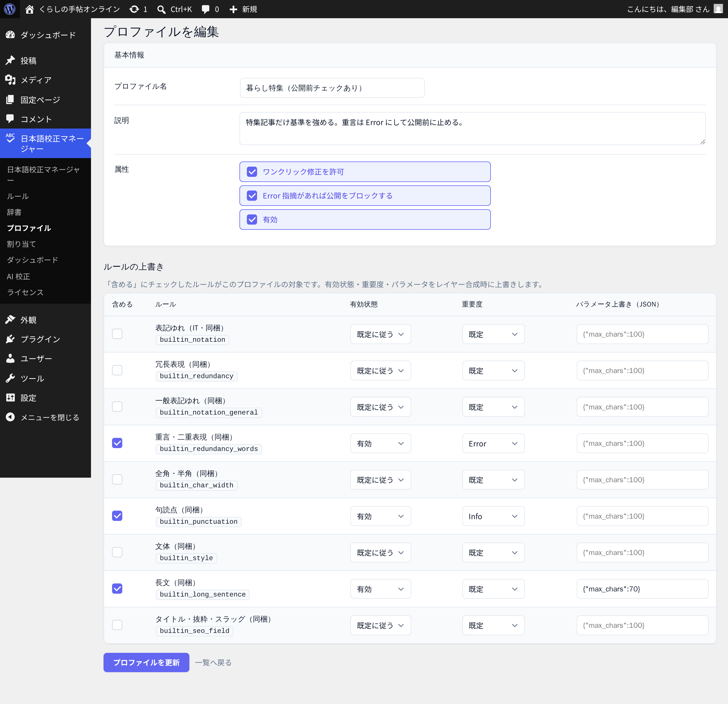Click into the プロファイル名 field
This screenshot has width=728, height=704.
[332, 88]
